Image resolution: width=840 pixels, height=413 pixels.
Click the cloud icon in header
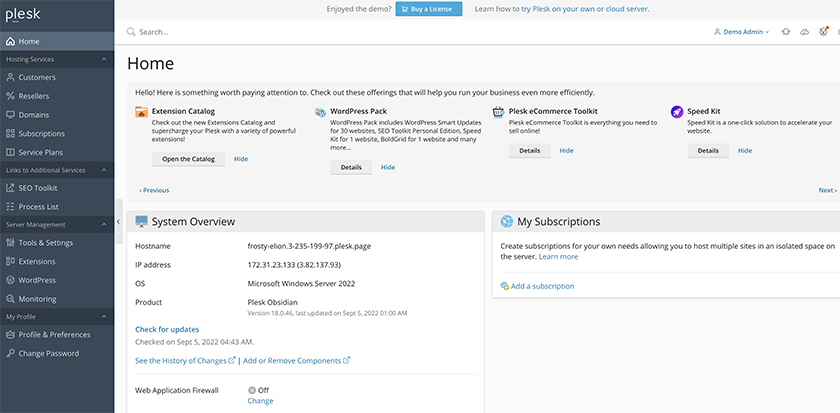[805, 32]
